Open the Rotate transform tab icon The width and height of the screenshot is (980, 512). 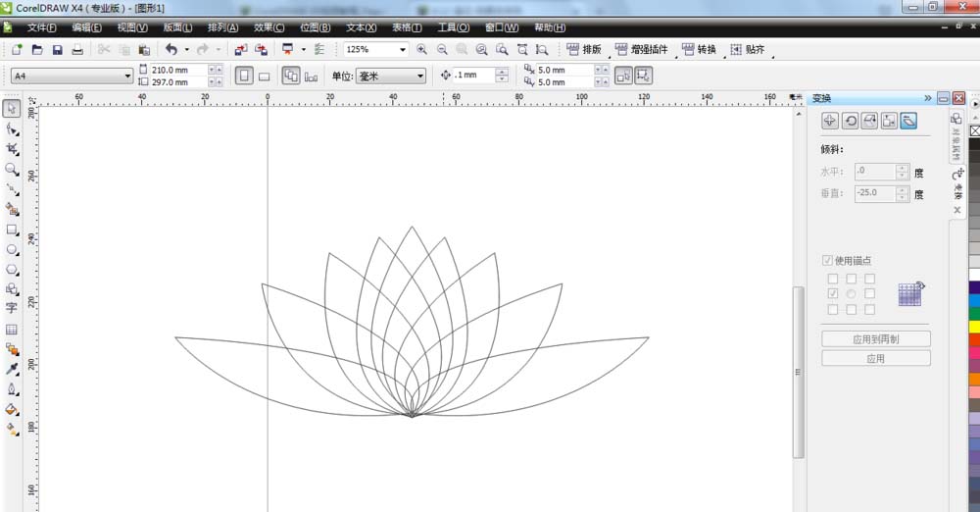[x=850, y=121]
